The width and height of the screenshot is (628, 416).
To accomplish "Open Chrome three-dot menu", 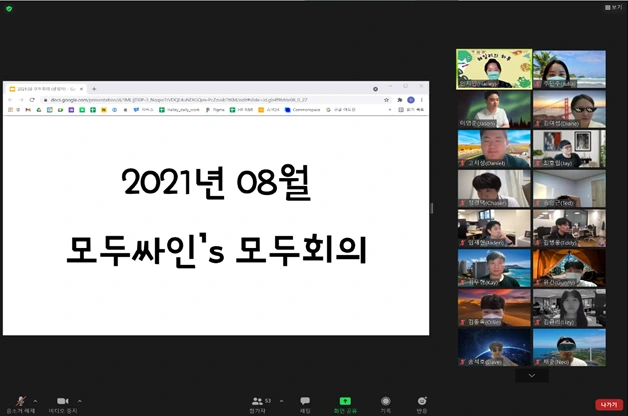I will tap(421, 100).
